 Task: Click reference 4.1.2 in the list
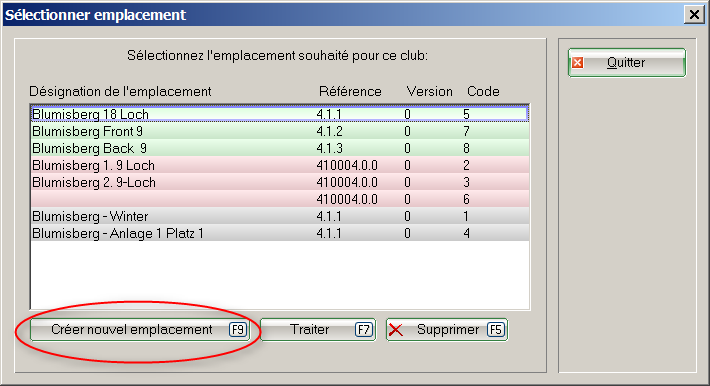(x=330, y=131)
